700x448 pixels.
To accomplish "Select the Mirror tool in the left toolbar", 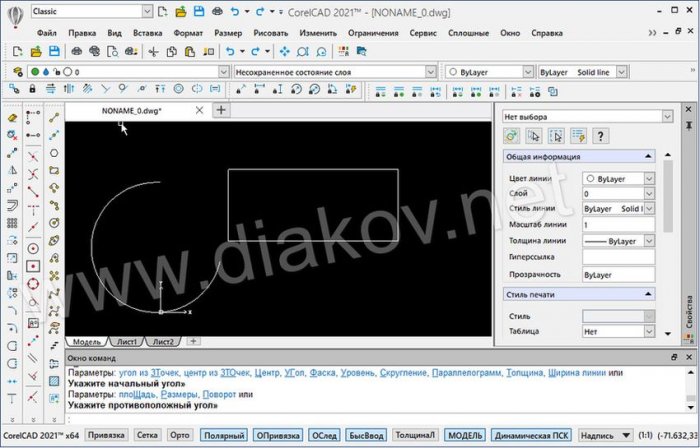I will pos(13,171).
